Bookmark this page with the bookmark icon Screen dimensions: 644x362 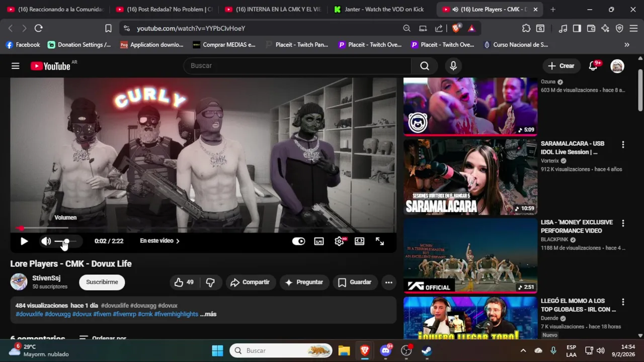pyautogui.click(x=108, y=29)
